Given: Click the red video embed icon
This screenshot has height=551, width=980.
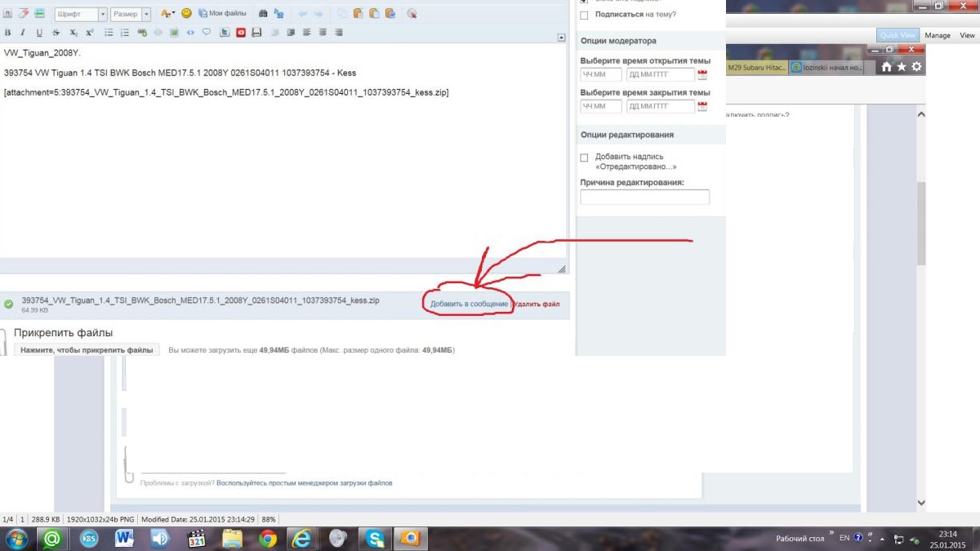Looking at the screenshot, I should tap(241, 33).
